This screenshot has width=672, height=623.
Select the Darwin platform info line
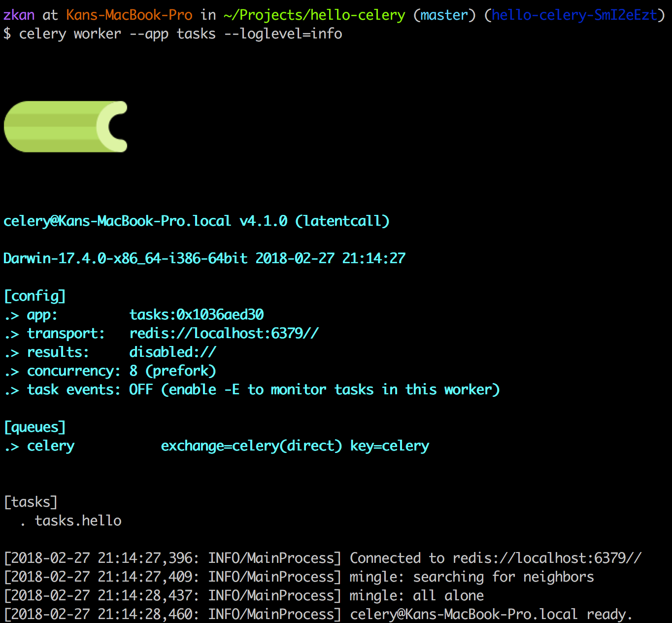click(203, 258)
